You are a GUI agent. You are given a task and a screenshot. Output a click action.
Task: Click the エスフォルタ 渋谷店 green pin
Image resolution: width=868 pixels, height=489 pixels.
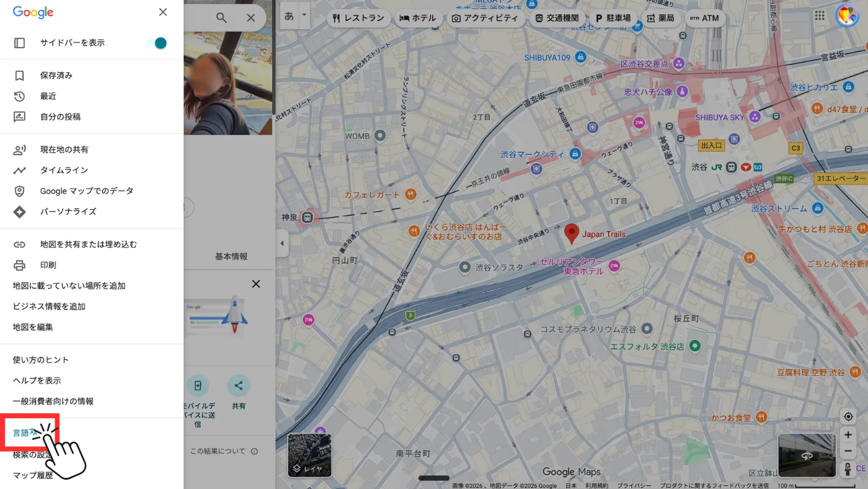click(x=695, y=346)
